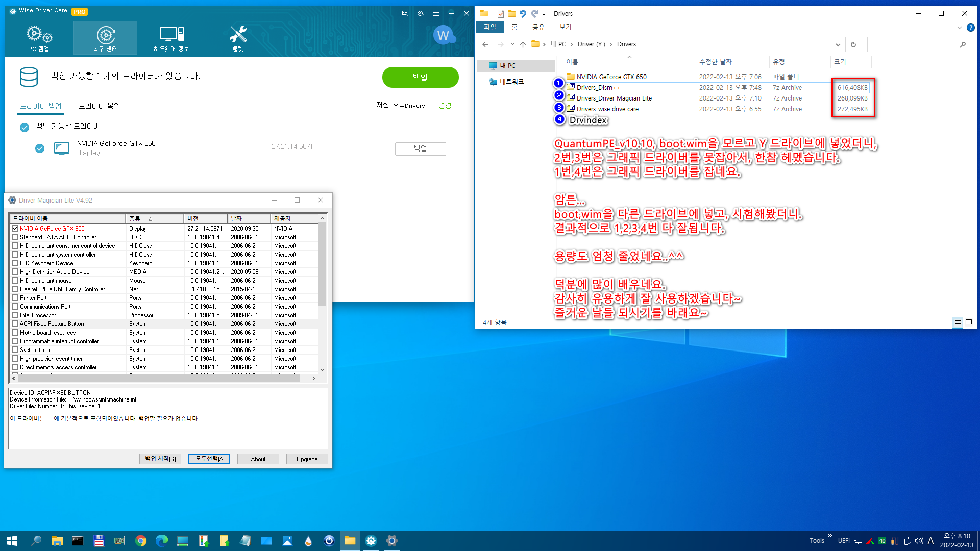980x551 pixels.
Task: Check High Definition Audio Device driver
Action: pos(15,272)
